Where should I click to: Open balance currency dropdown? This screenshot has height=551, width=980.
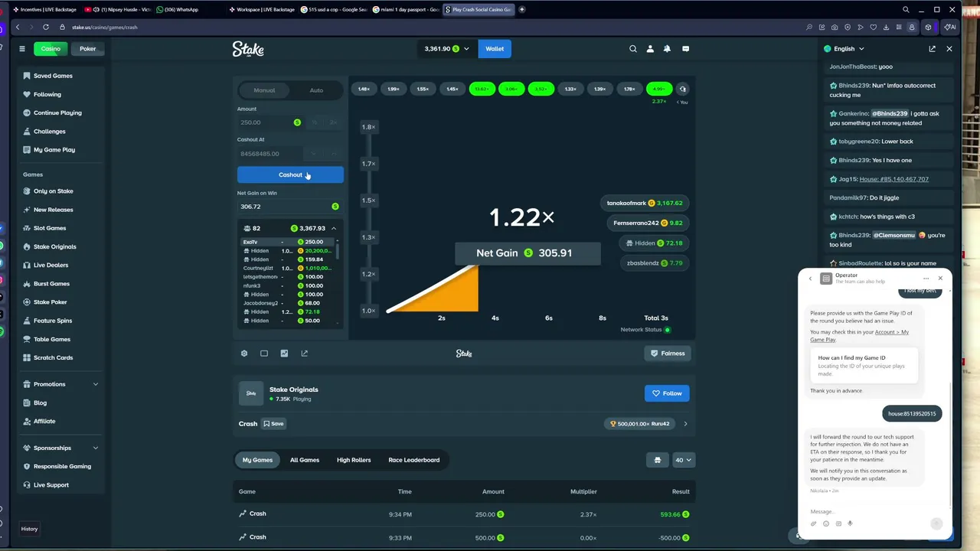447,49
